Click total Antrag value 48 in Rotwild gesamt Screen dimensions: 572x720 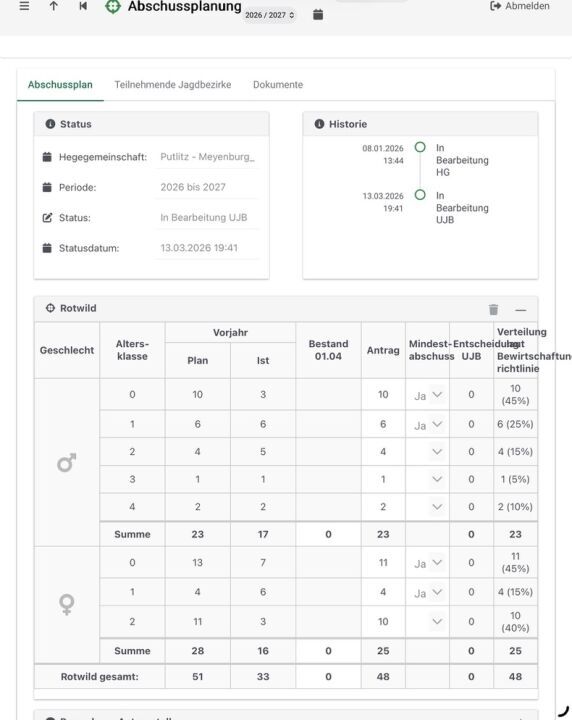(x=383, y=677)
